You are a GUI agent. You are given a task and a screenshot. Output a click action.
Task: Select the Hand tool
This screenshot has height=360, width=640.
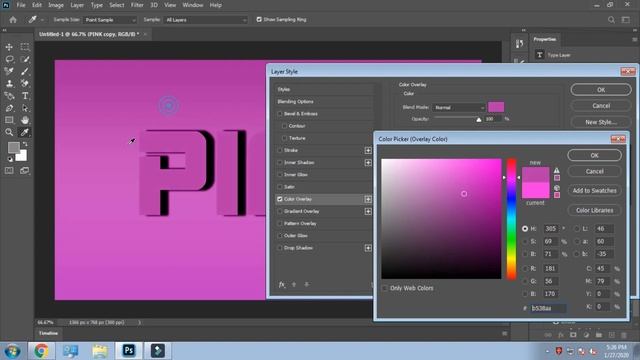click(25, 120)
